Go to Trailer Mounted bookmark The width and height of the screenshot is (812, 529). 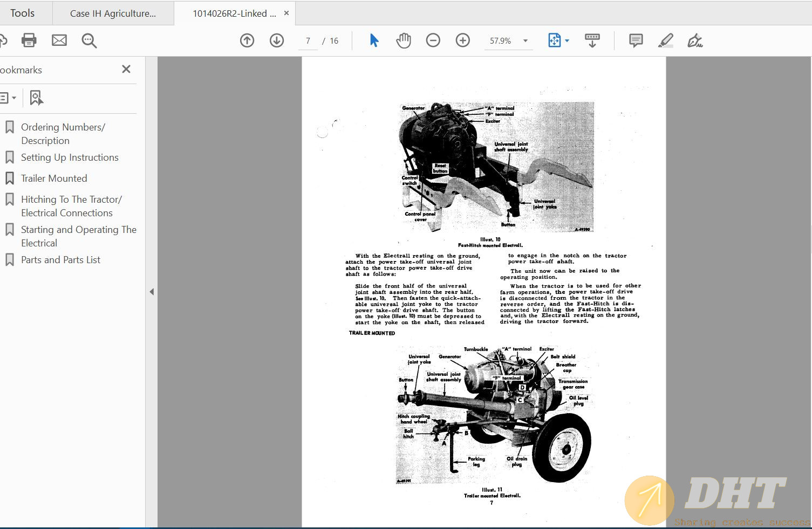(x=54, y=178)
